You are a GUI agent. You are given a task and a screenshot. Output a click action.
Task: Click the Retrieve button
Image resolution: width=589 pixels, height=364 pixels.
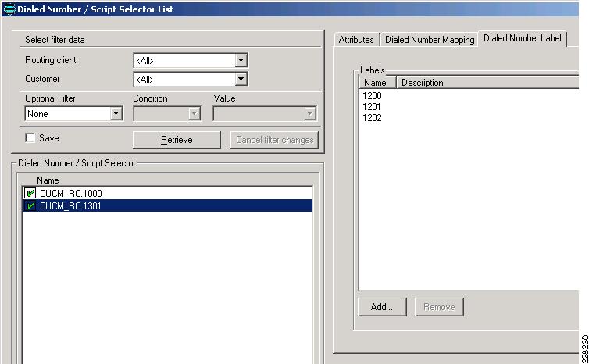[177, 140]
